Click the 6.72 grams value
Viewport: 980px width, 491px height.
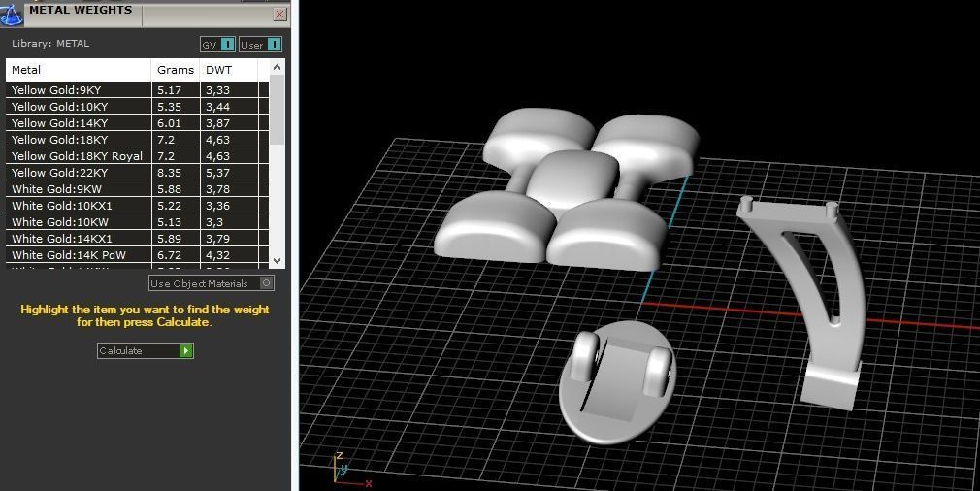(170, 255)
